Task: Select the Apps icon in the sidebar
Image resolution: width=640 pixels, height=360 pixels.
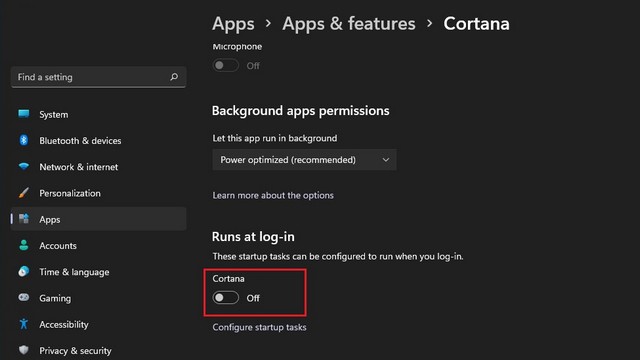Action: 24,219
